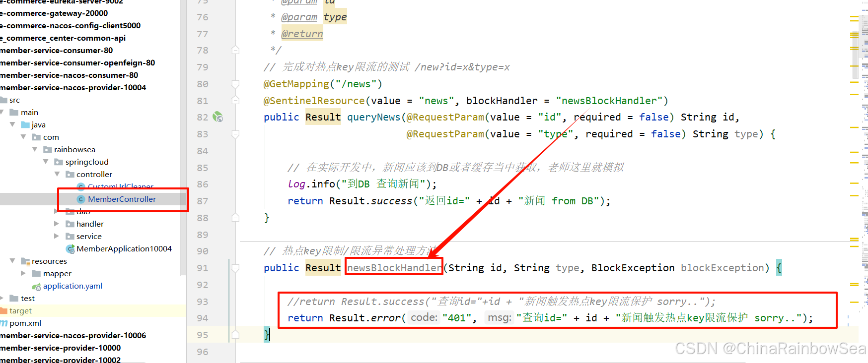
Task: Select e-commerce-nacos-config-client5000 module
Action: [70, 26]
